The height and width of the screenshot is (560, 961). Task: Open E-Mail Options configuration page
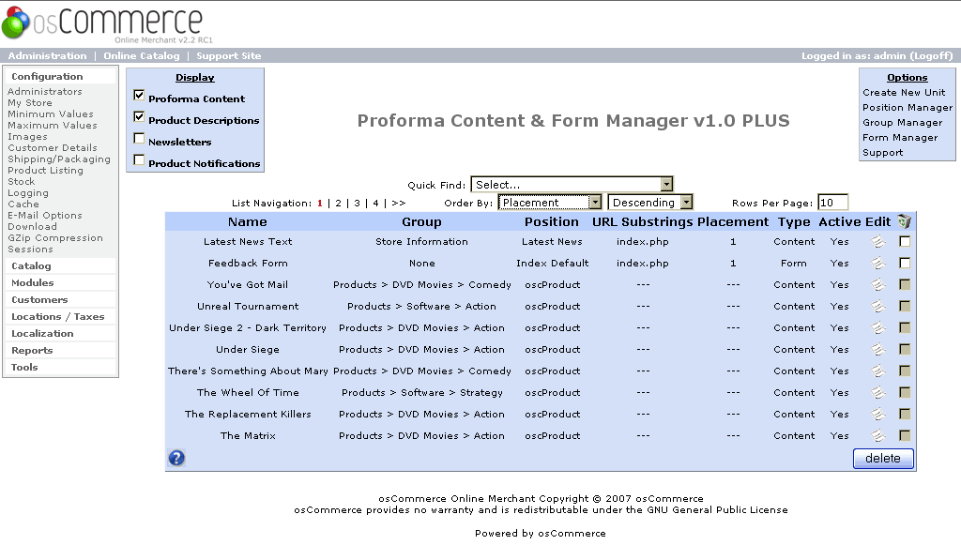[45, 216]
